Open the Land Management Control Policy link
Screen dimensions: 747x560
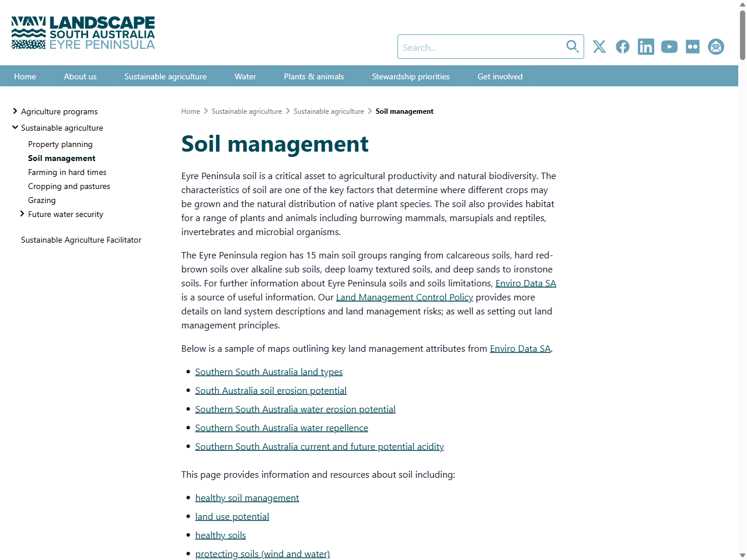404,297
